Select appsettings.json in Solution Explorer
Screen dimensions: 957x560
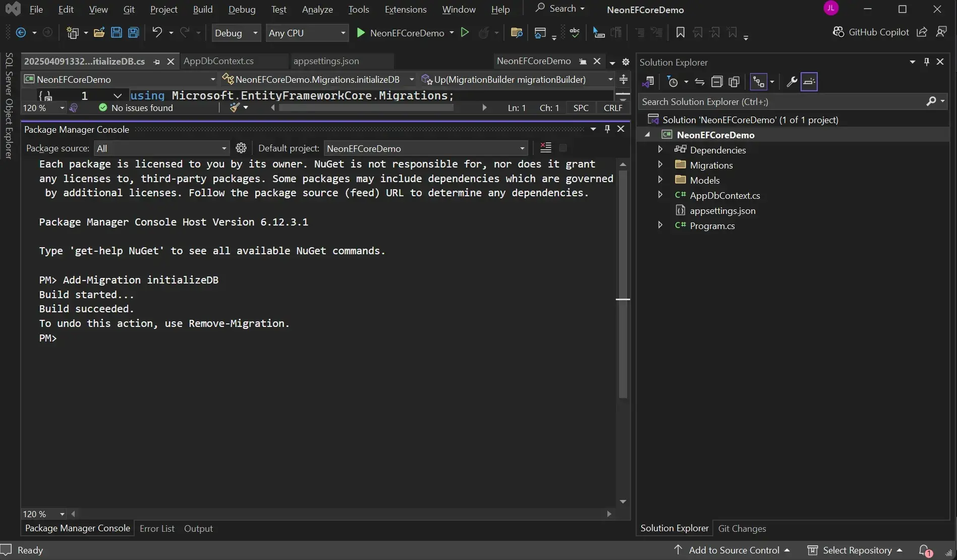[x=722, y=210]
